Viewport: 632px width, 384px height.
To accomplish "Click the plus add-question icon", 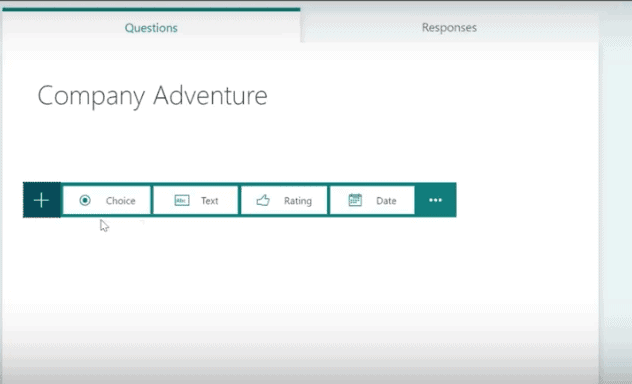I will (42, 200).
